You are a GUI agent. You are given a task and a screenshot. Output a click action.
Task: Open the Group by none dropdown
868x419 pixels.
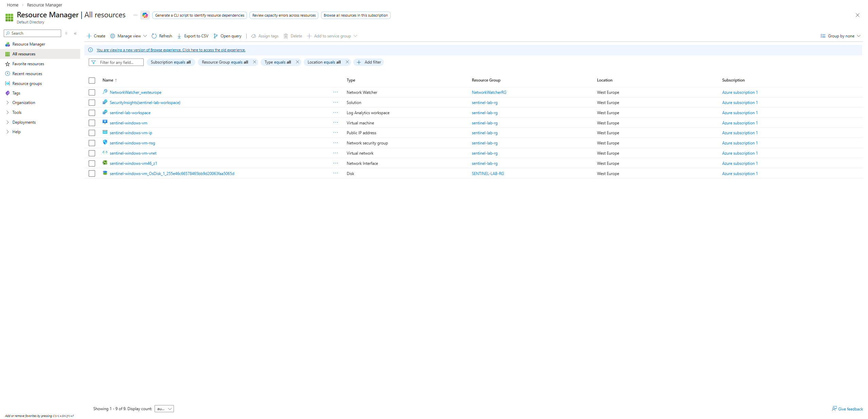840,36
